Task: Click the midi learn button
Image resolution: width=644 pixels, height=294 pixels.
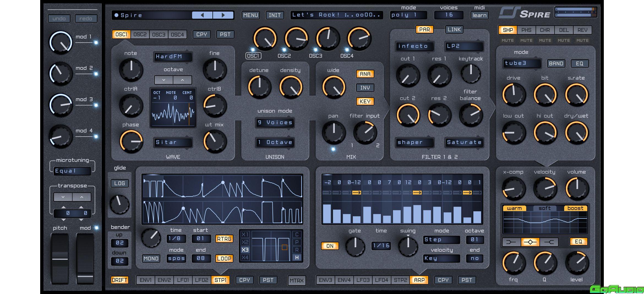Action: coord(479,15)
